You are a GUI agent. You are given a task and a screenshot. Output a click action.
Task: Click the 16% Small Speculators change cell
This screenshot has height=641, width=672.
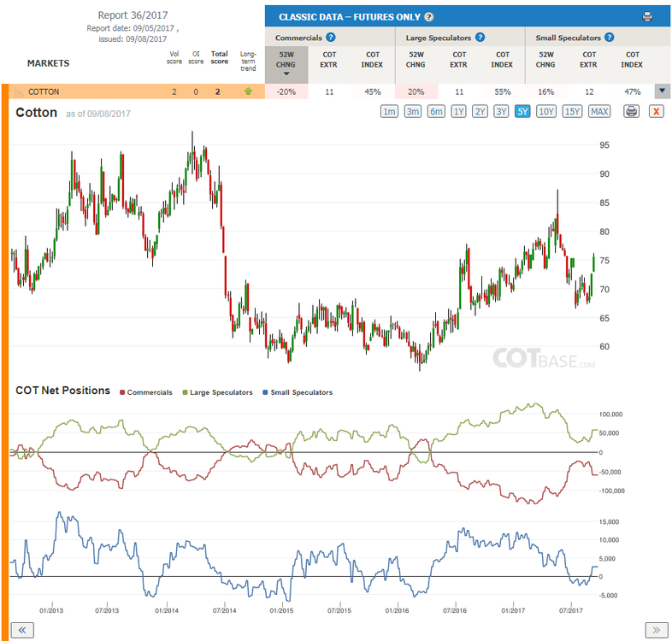(546, 91)
